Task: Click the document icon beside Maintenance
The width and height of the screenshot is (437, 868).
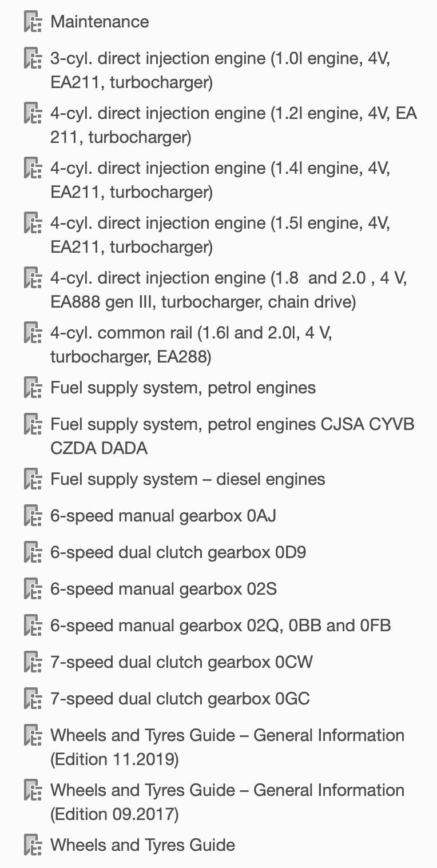Action: click(33, 22)
